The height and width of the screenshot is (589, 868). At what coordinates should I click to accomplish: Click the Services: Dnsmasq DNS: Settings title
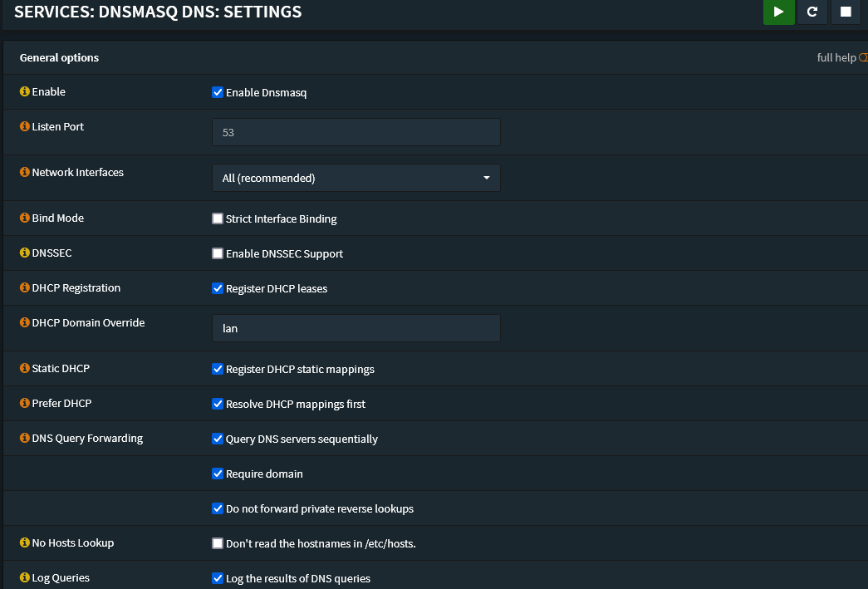(x=158, y=12)
